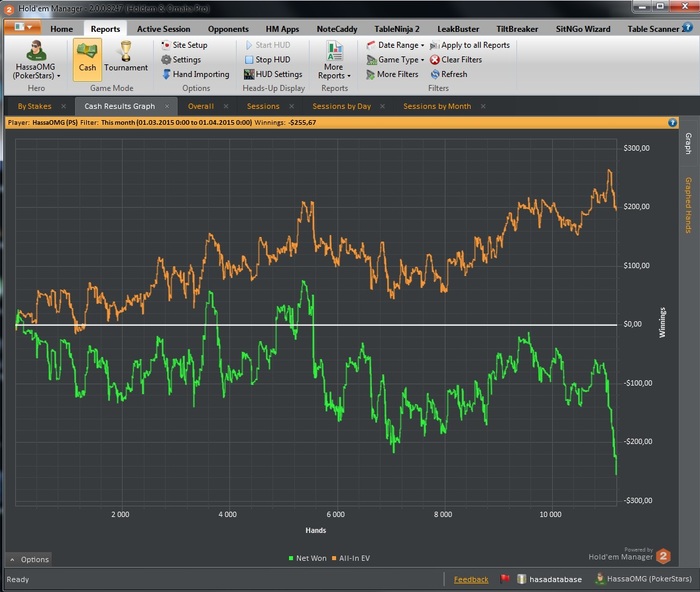700x592 pixels.
Task: Click the help icon in the filter bar
Action: 673,122
